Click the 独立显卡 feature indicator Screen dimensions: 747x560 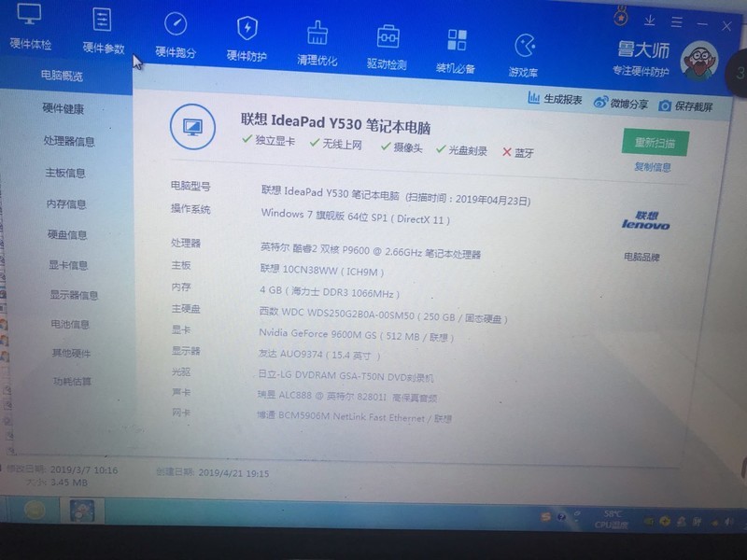click(x=269, y=141)
